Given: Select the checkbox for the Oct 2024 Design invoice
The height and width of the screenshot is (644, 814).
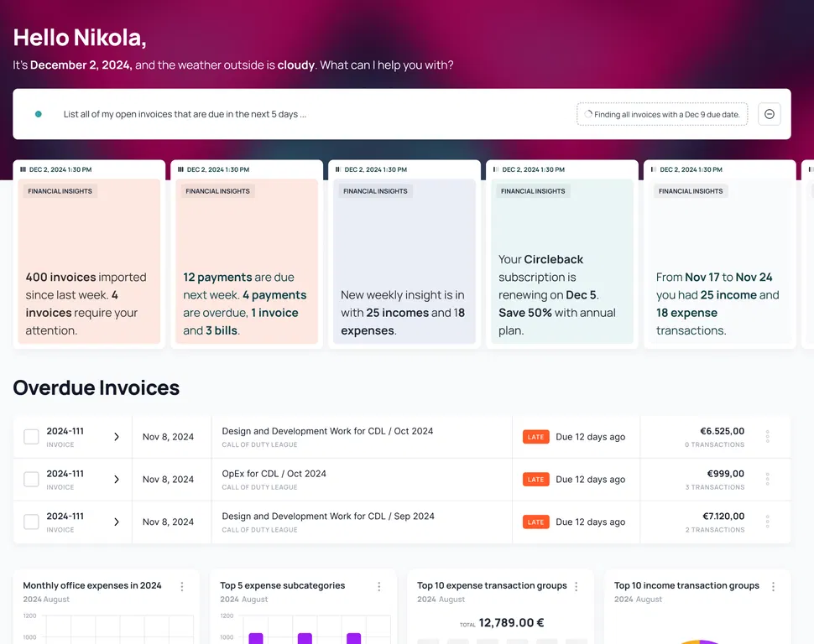Looking at the screenshot, I should pyautogui.click(x=31, y=437).
